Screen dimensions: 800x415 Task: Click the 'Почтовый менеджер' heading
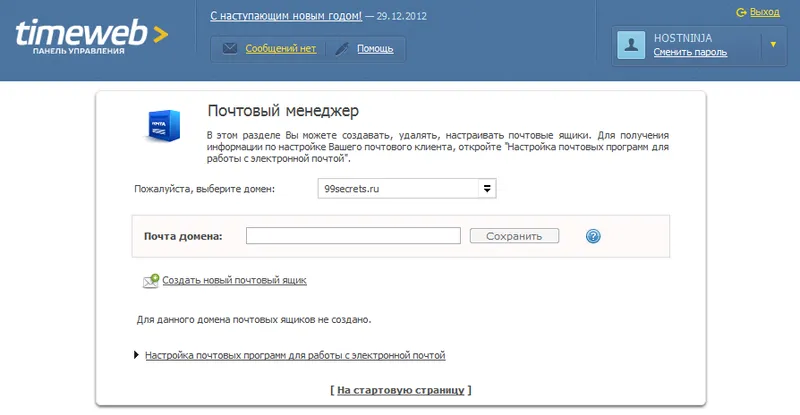pyautogui.click(x=283, y=111)
